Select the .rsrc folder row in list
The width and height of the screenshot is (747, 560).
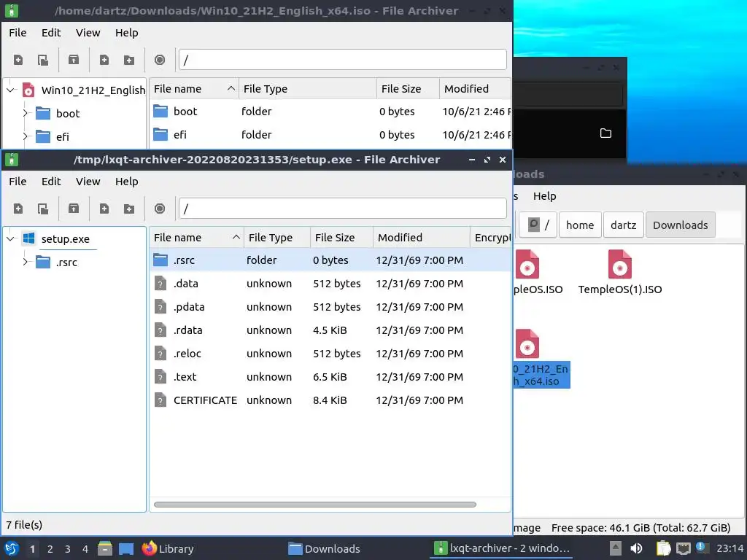point(330,260)
